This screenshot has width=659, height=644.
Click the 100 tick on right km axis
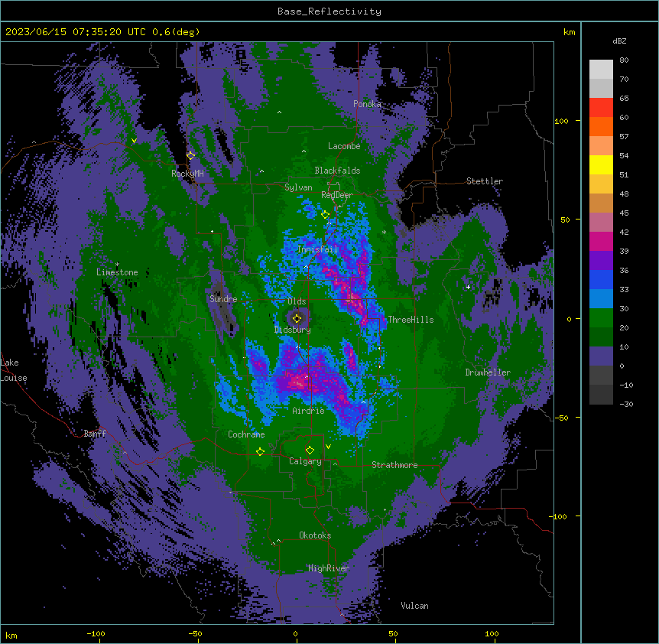point(561,121)
